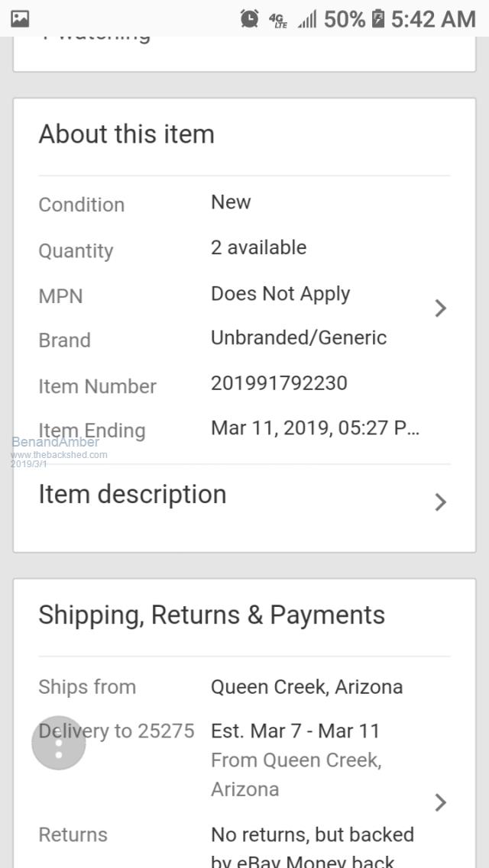
Task: Tap the thebackshed.com watermark link
Action: pyautogui.click(x=60, y=454)
